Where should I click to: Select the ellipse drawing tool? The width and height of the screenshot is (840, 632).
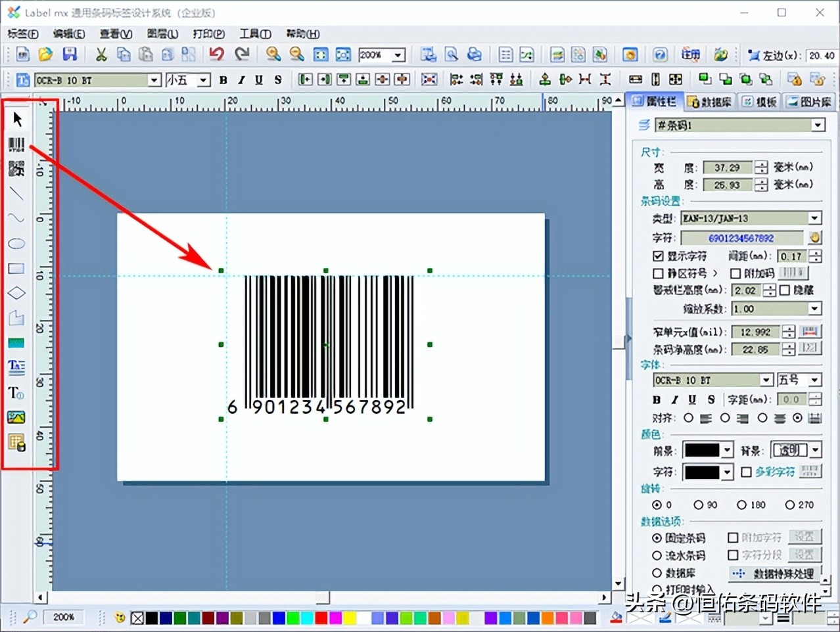(x=16, y=244)
